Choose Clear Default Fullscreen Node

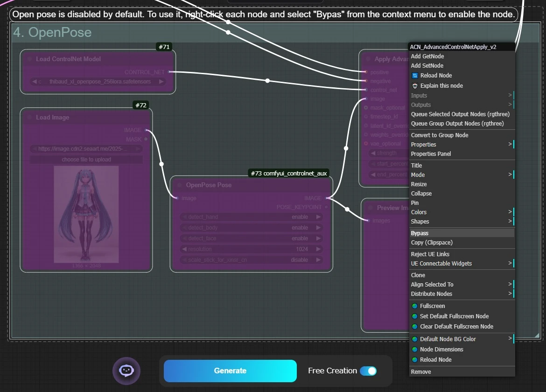456,327
